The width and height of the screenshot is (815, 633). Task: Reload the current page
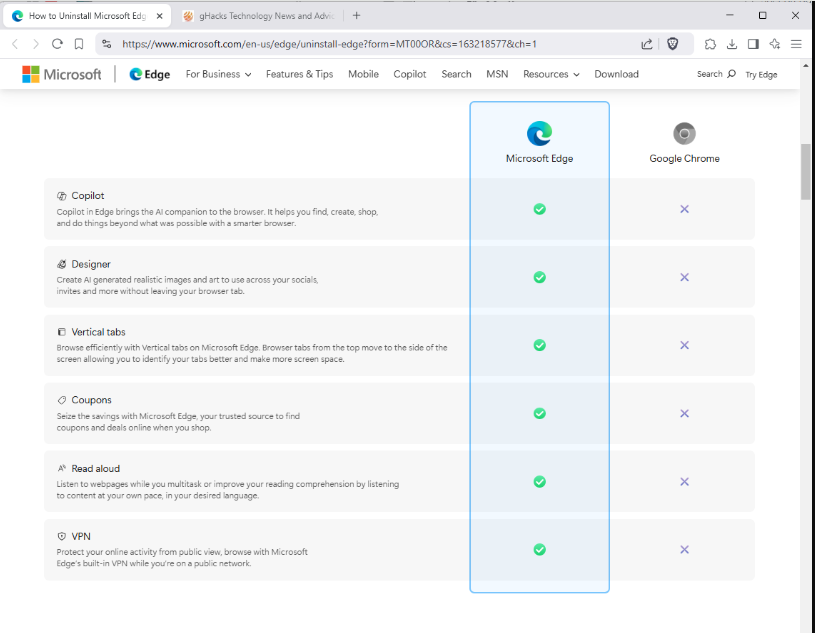coord(57,44)
